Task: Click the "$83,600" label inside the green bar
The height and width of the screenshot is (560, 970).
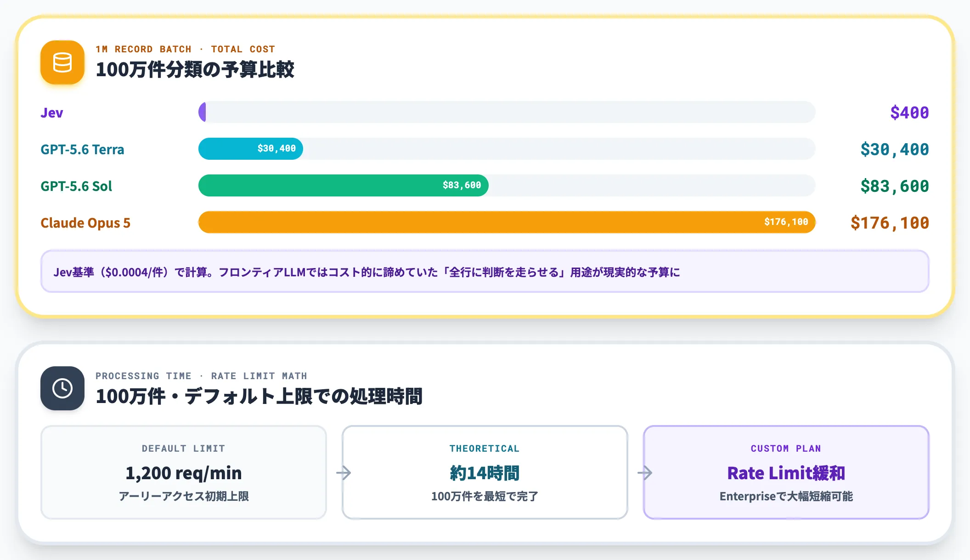Action: click(x=462, y=185)
